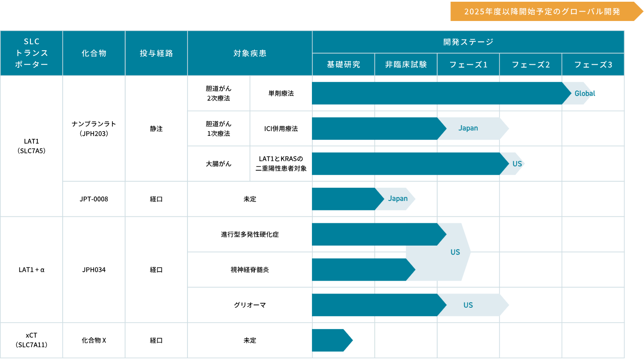The width and height of the screenshot is (644, 360).
Task: Select the JPH034 compound cell
Action: tap(94, 270)
